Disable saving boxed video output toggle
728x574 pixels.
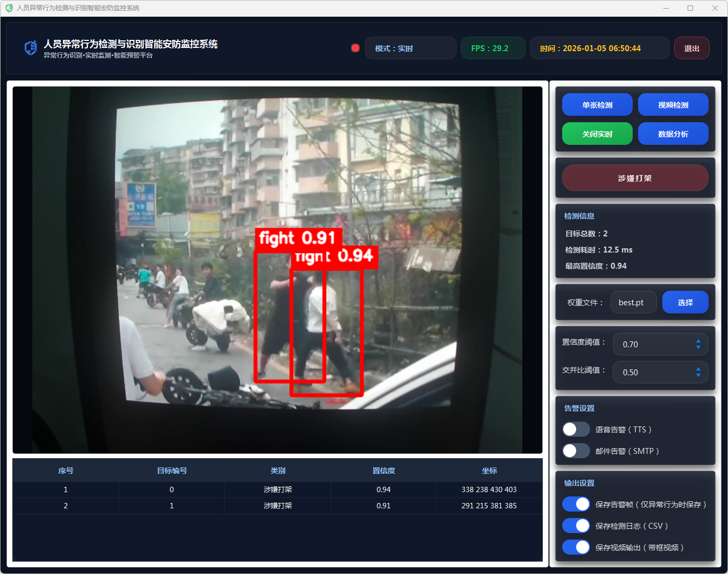(x=576, y=547)
